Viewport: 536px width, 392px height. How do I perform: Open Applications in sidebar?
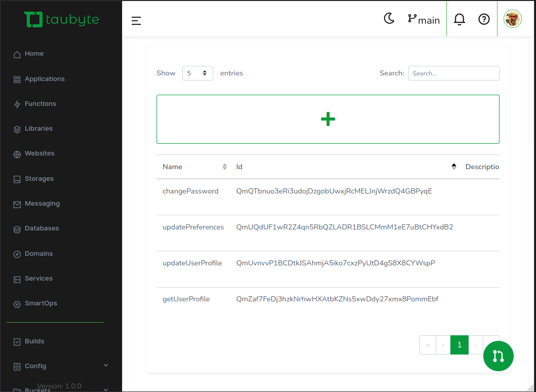tap(39, 79)
